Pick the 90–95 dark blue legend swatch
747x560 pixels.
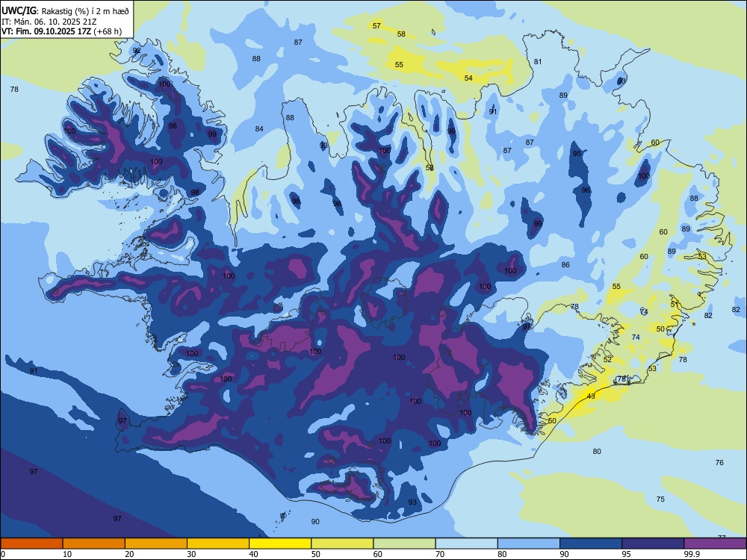pos(591,544)
